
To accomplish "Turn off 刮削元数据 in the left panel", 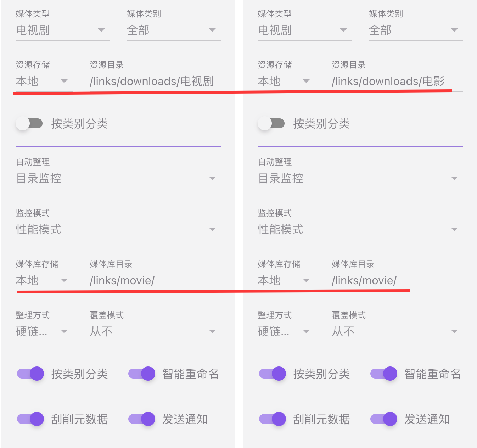I will 30,419.
